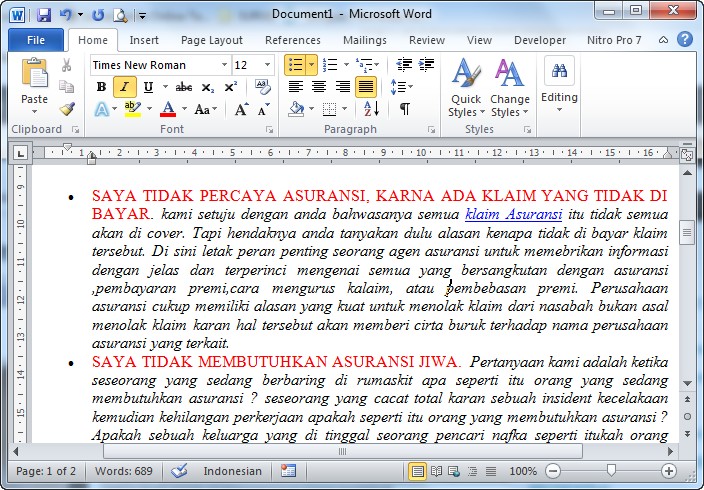Clear formatting with the eraser icon

point(263,87)
